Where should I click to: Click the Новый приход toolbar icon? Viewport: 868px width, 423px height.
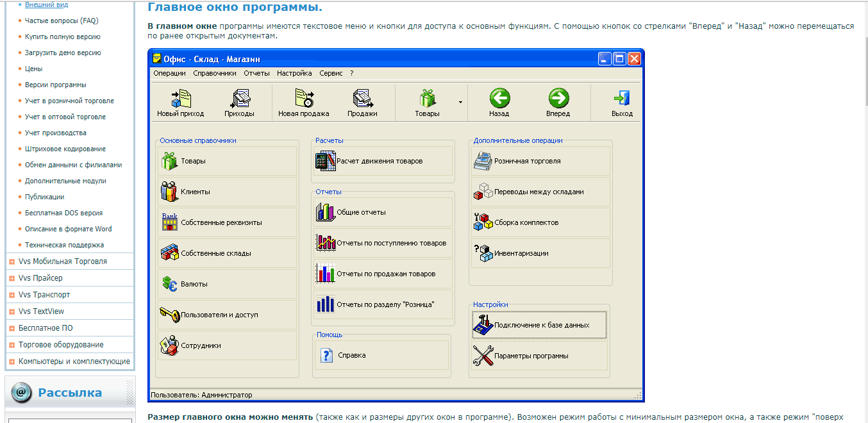(x=181, y=98)
